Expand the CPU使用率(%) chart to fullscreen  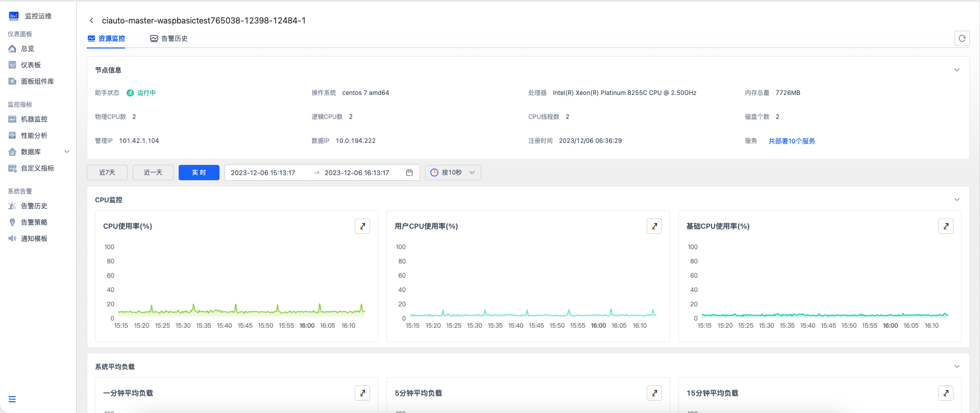(x=362, y=226)
